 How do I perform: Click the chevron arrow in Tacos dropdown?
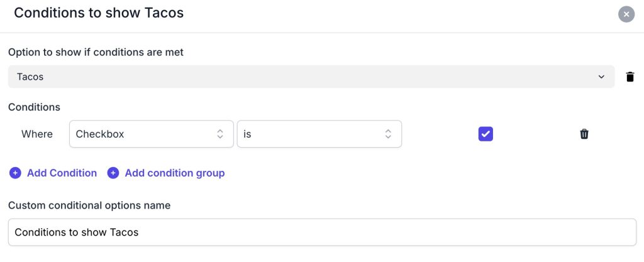(x=601, y=77)
